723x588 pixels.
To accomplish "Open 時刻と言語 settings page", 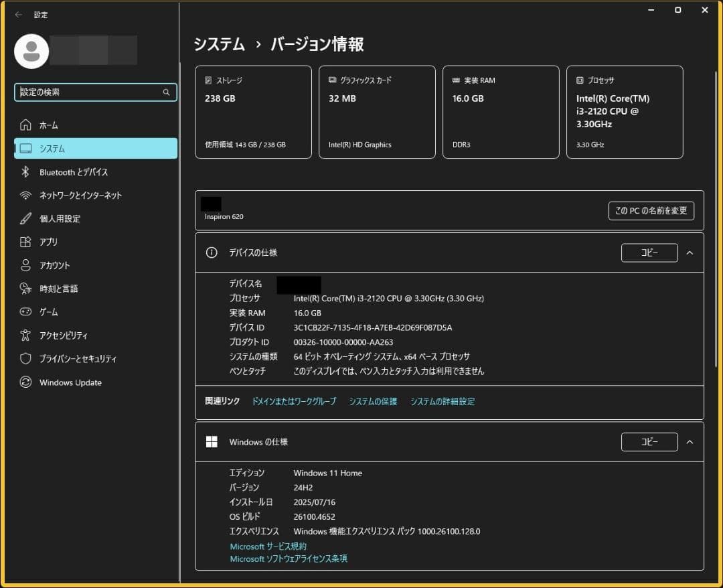I will coord(96,289).
